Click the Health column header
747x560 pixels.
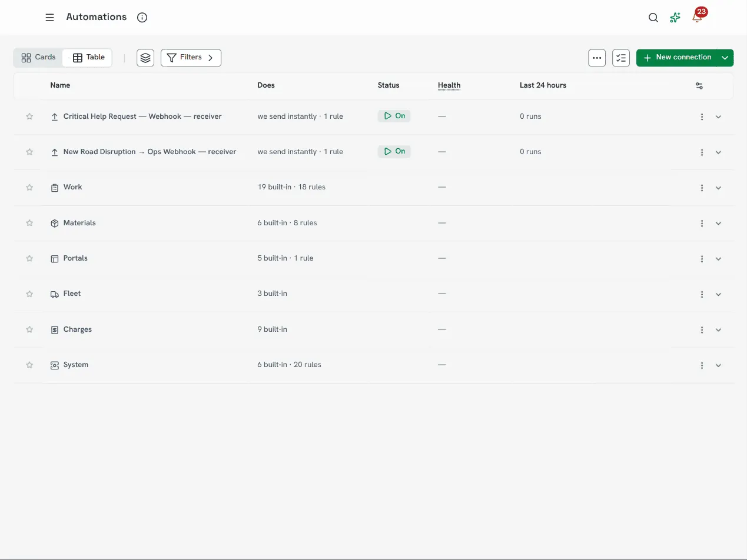pos(449,85)
